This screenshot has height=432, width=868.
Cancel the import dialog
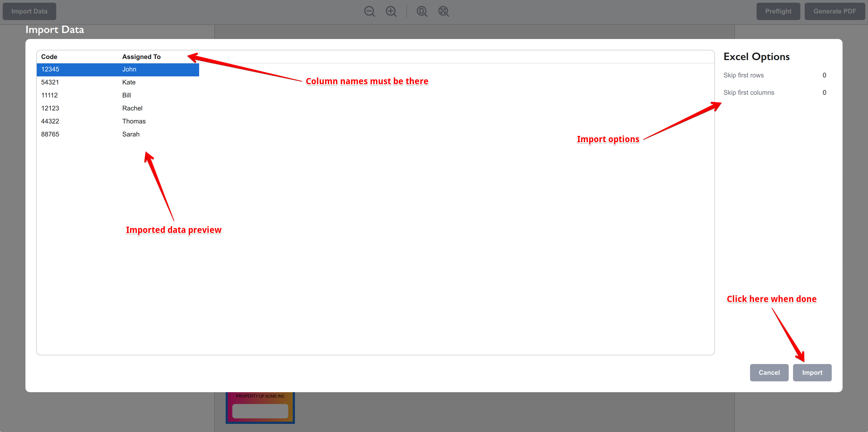(769, 373)
